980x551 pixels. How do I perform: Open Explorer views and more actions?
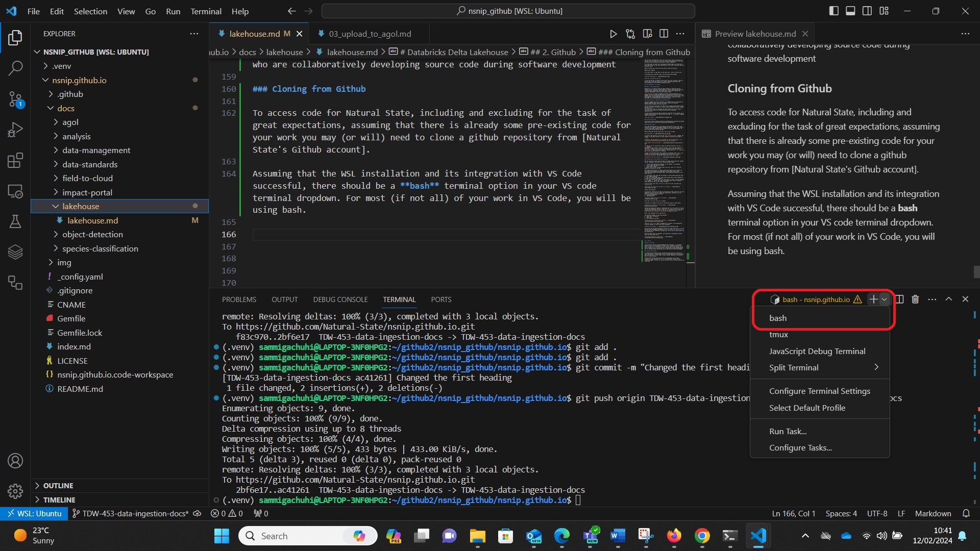(x=194, y=34)
